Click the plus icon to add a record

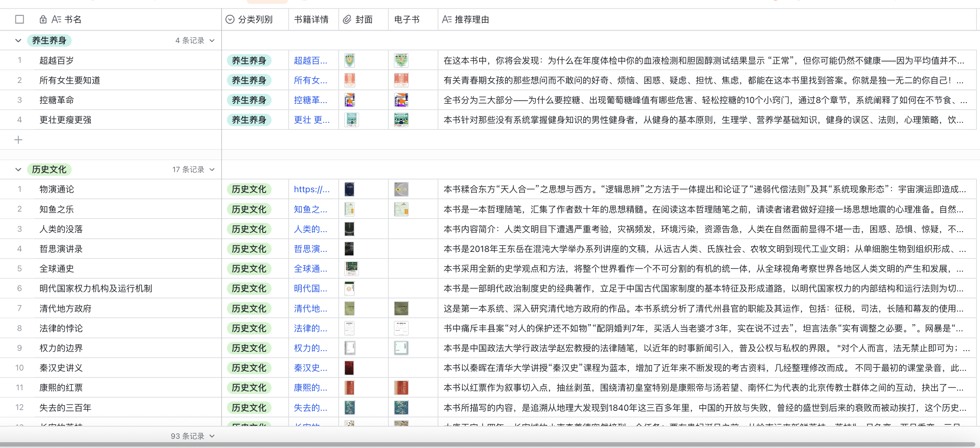click(x=18, y=140)
